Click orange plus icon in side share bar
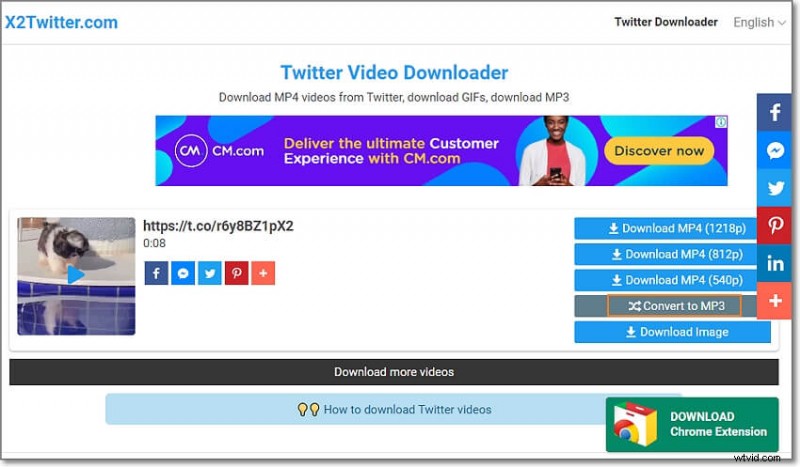 [774, 301]
